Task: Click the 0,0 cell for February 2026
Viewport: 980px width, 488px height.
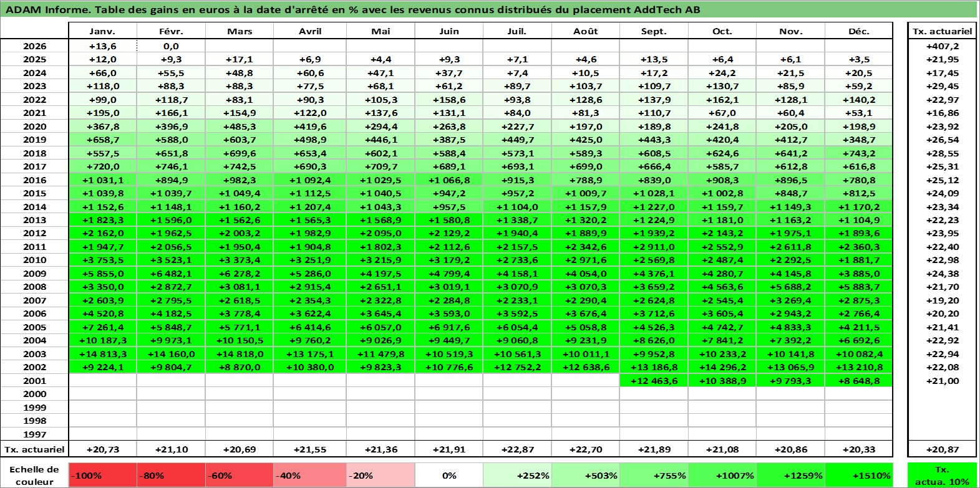Action: (x=171, y=46)
